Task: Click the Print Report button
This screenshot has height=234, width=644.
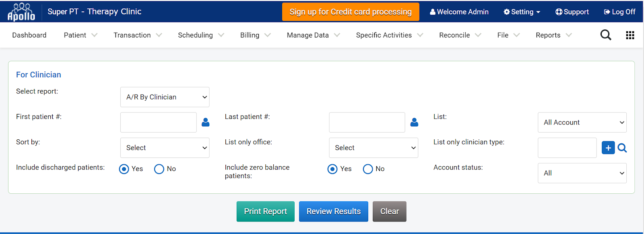Action: pos(266,211)
